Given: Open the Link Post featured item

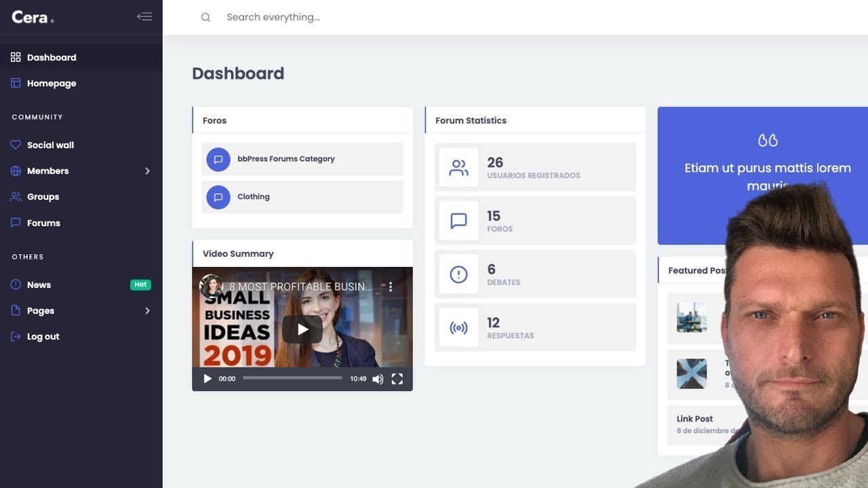Looking at the screenshot, I should point(694,419).
